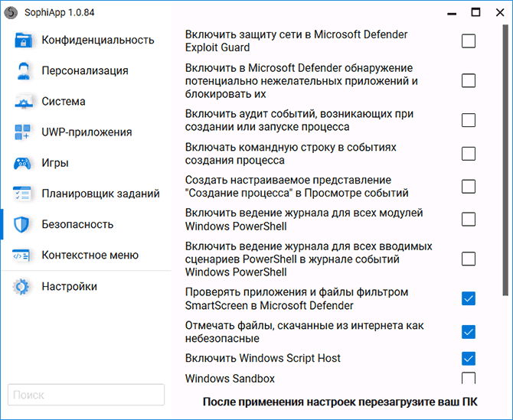Image resolution: width=513 pixels, height=420 pixels.
Task: Click text "Exploit Guard"
Action: [x=217, y=47]
